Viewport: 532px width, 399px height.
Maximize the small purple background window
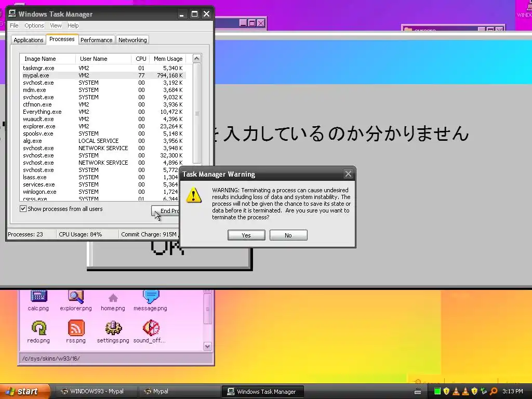tap(252, 23)
